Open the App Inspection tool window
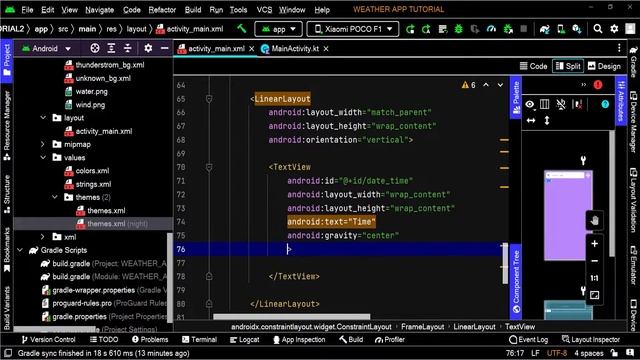 point(299,340)
